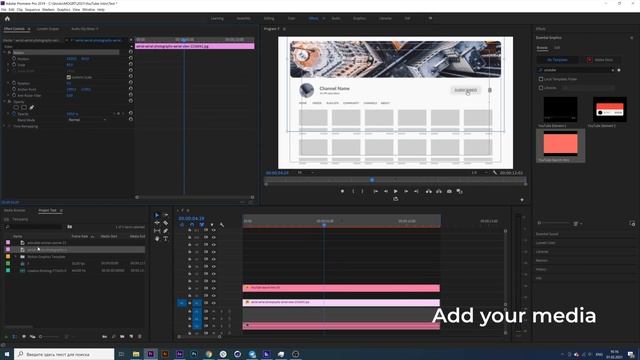Viewport: 640px width, 360px height.
Task: Expand the Rotation property
Action: (x=8, y=83)
